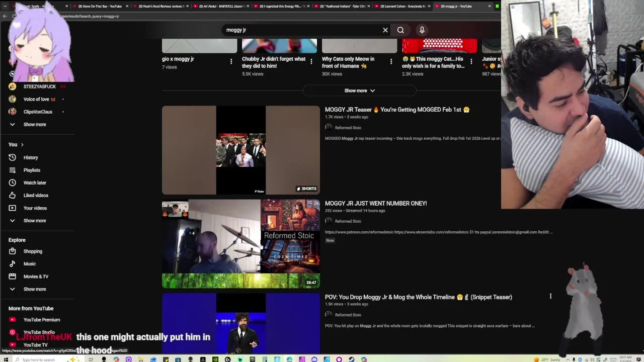Screen dimensions: 644x362
Task: Open 'POV: You Drop Moggy Jr' video title
Action: [x=419, y=297]
